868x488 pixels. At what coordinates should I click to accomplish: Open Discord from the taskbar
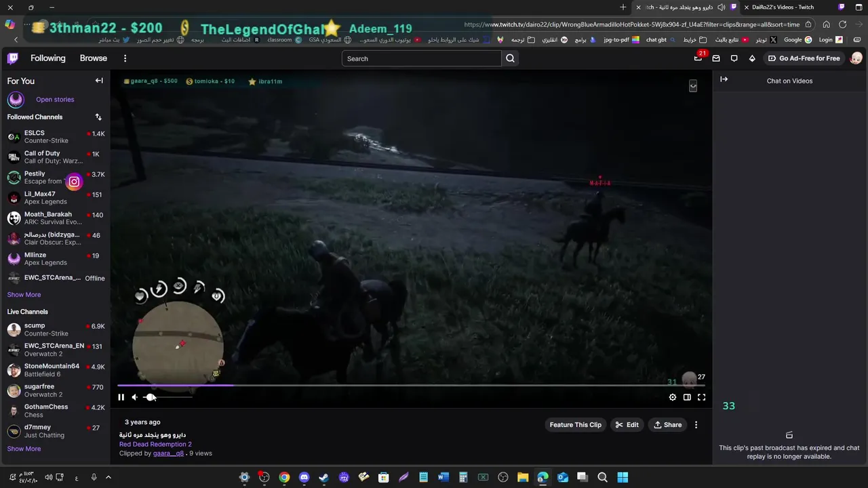click(x=304, y=477)
